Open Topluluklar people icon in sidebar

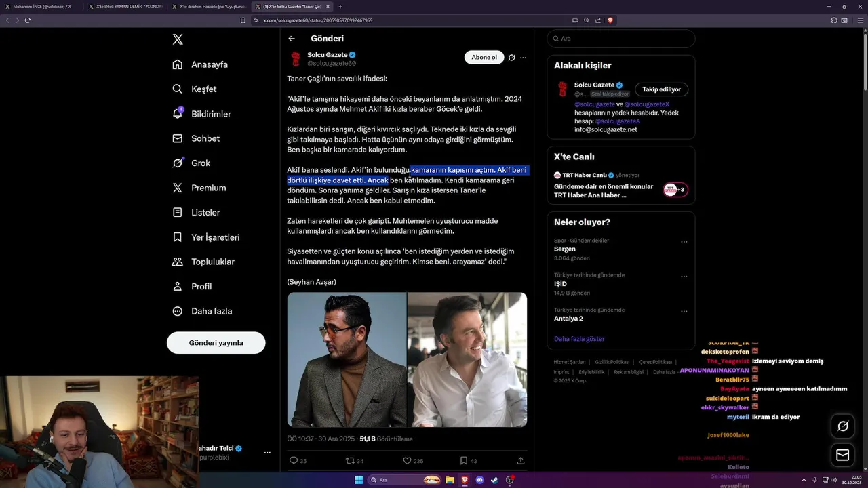coord(177,262)
